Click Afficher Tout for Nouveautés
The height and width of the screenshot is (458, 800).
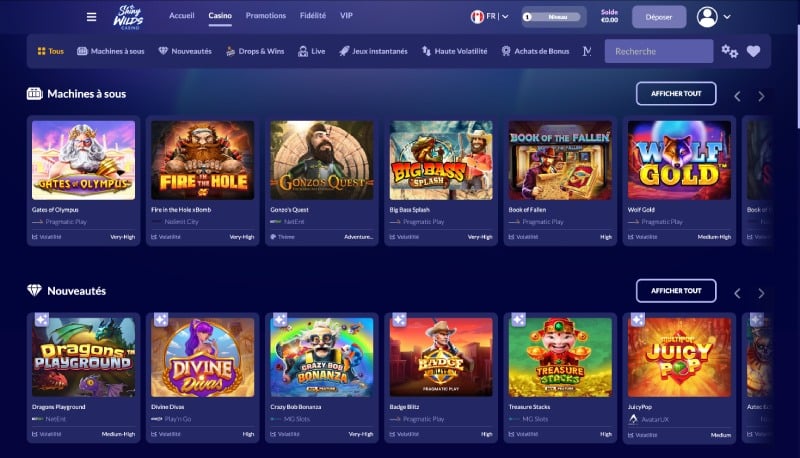click(x=676, y=291)
